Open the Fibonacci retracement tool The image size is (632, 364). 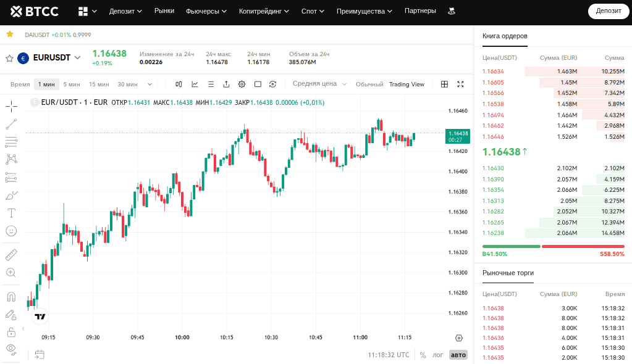(x=11, y=142)
